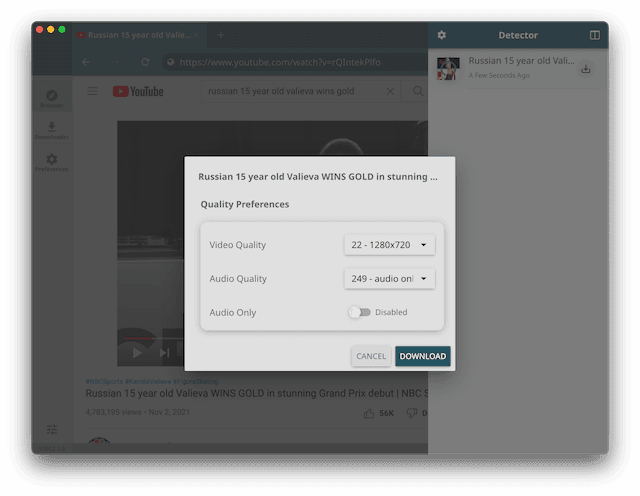Toggle the Detector panel layout icon
640x496 pixels.
pos(594,35)
